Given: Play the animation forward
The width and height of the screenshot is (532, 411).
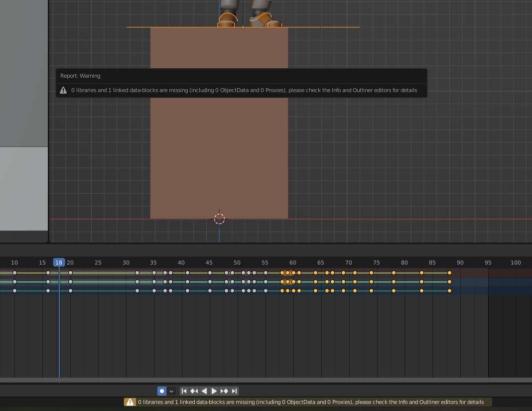Looking at the screenshot, I should (214, 391).
